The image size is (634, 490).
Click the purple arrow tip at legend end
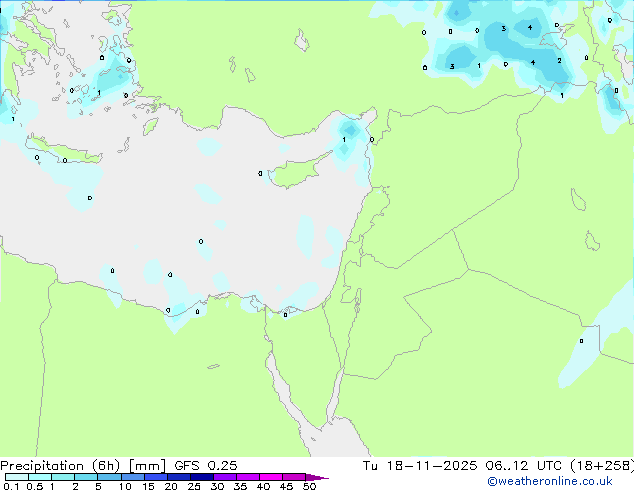coord(317,477)
